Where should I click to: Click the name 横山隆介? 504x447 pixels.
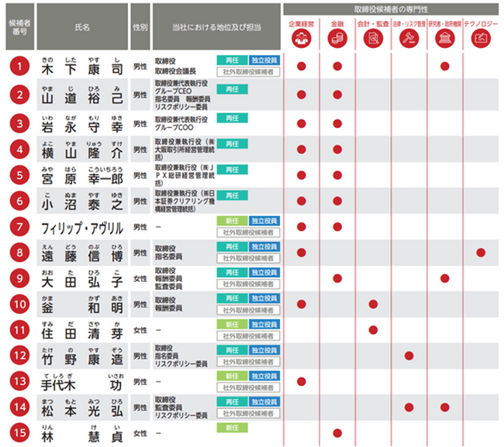pyautogui.click(x=82, y=153)
